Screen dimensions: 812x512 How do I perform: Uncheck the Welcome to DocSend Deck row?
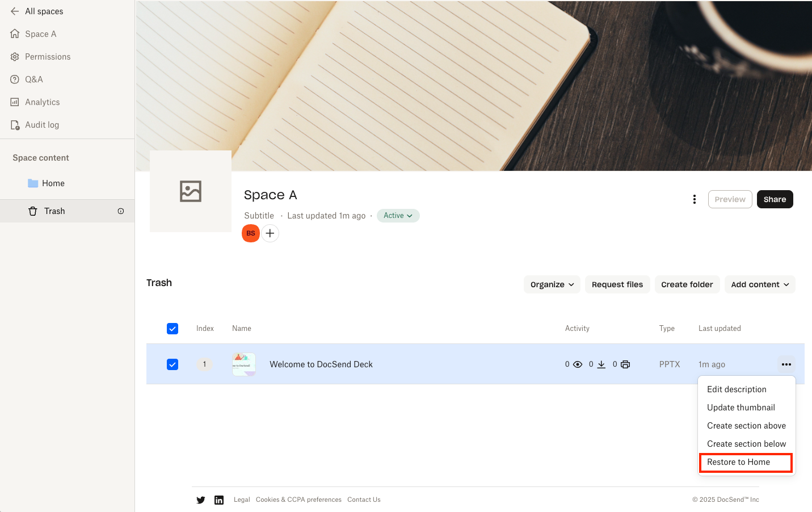click(x=173, y=364)
